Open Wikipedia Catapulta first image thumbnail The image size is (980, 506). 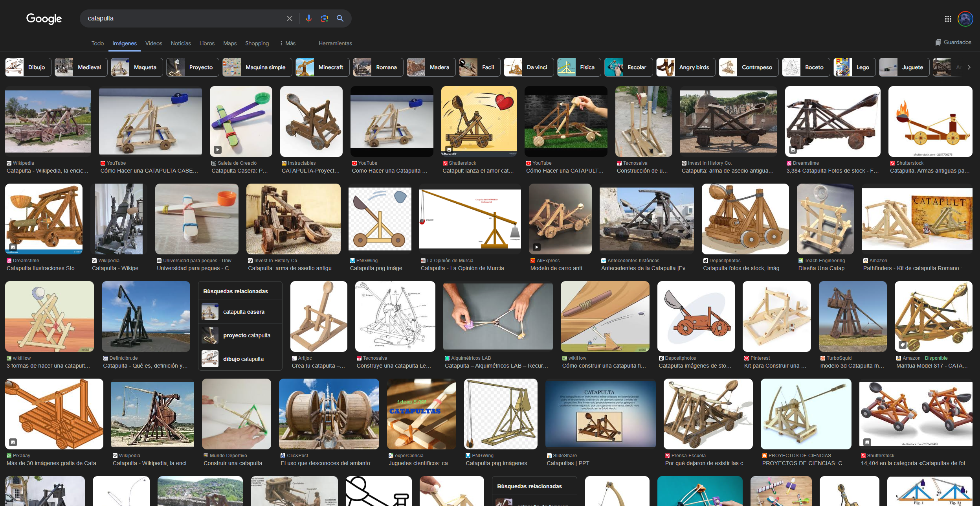pos(48,121)
